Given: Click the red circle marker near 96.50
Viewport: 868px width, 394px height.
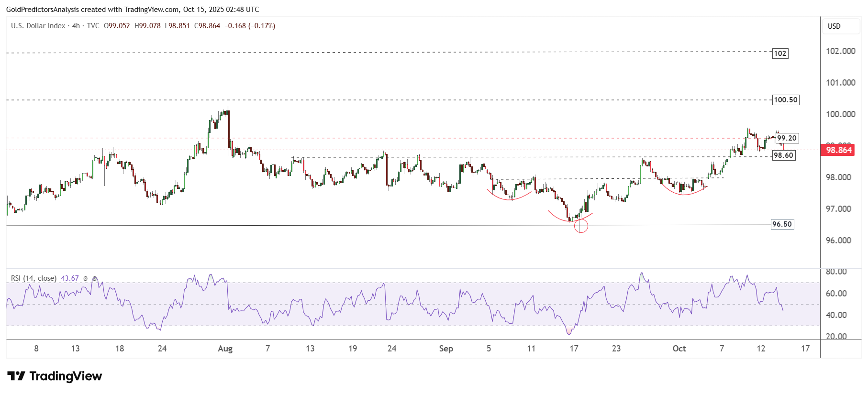Looking at the screenshot, I should pos(580,226).
